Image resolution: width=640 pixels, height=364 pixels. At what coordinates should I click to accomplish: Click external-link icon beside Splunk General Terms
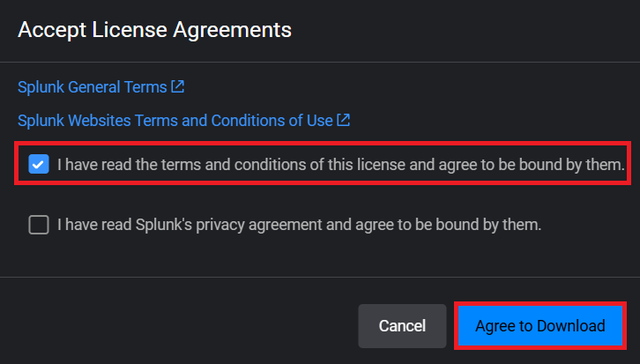pos(178,86)
